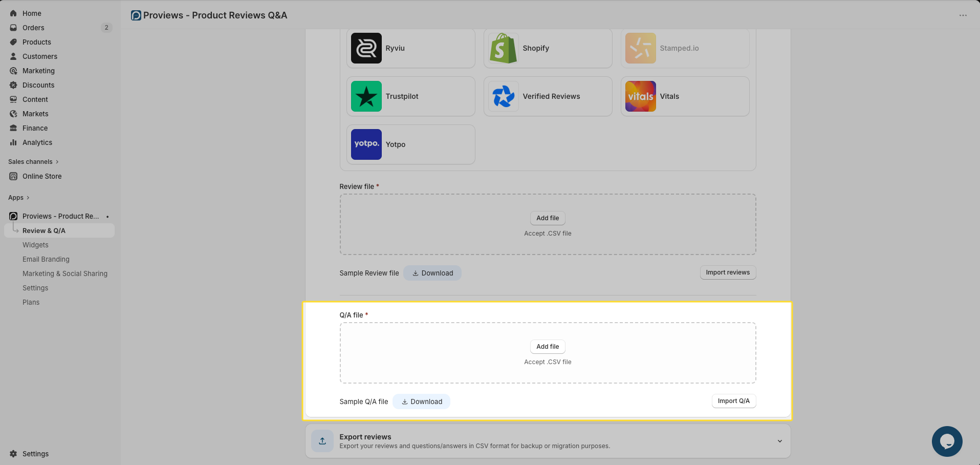Click Add file under Q/A file
The image size is (980, 465).
pos(548,347)
